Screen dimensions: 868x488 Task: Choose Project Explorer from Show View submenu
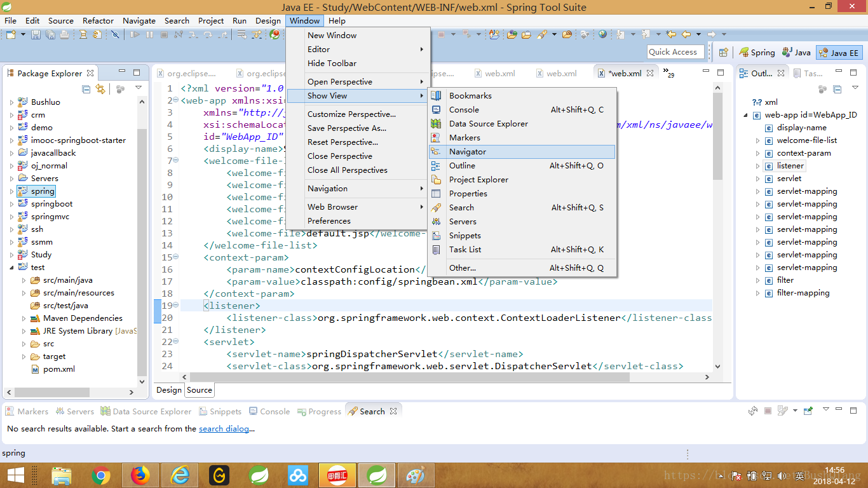click(x=522, y=179)
